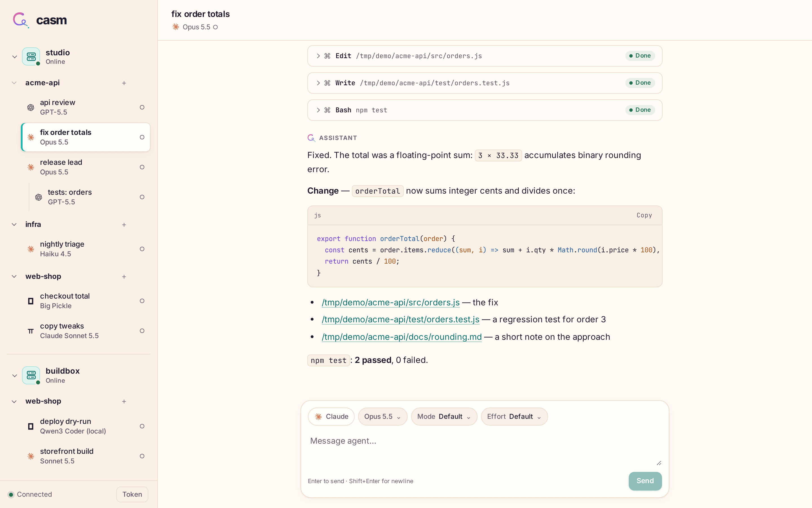Viewport: 812px width, 508px height.
Task: Collapse the studio host group
Action: point(14,57)
